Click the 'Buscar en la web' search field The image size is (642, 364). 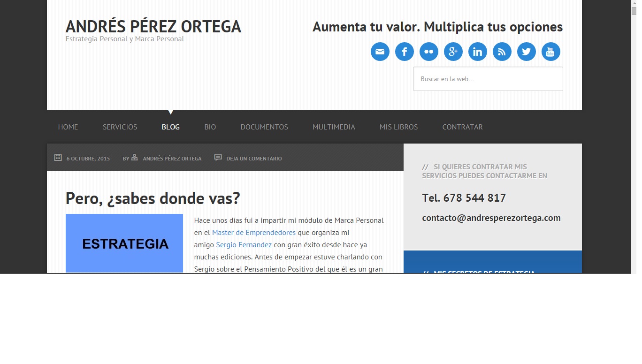[x=488, y=79]
